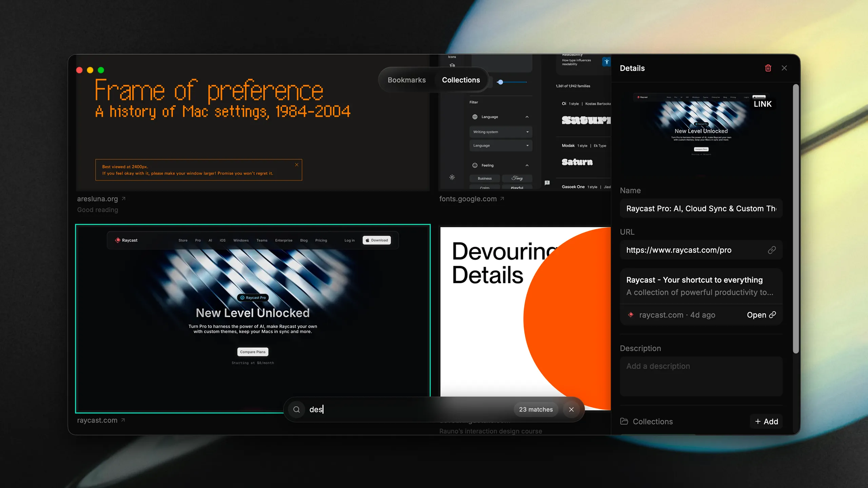
Task: Click the Raycast favicon beside raycast.com · 4d ago
Action: point(631,315)
